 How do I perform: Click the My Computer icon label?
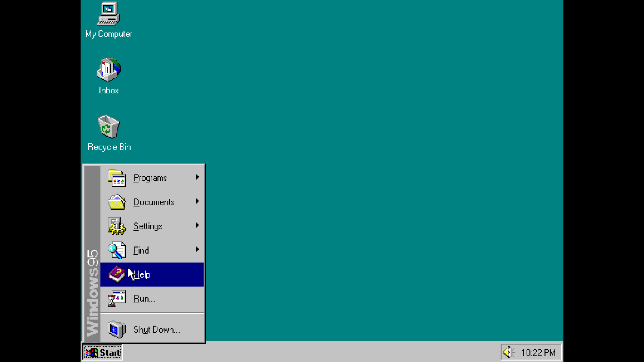[108, 34]
